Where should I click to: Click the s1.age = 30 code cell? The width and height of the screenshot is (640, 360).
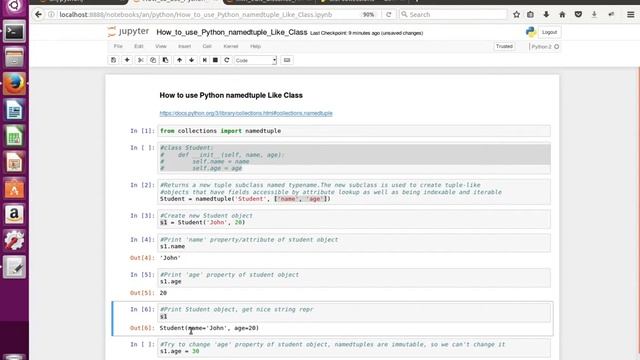point(354,348)
